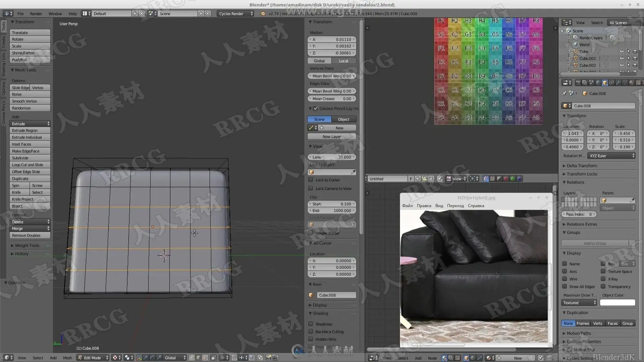Open the Object Constraints chain tab
Viewport: 644px width, 362px height.
pos(611,82)
